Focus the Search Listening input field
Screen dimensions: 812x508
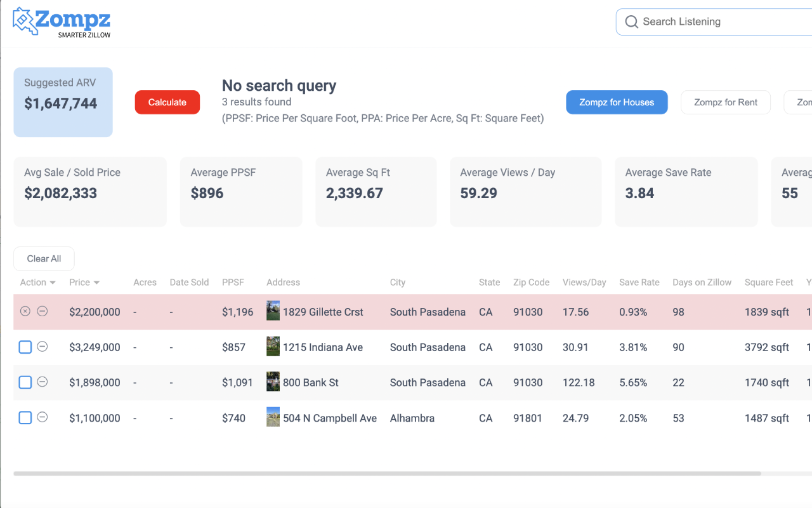pos(723,22)
